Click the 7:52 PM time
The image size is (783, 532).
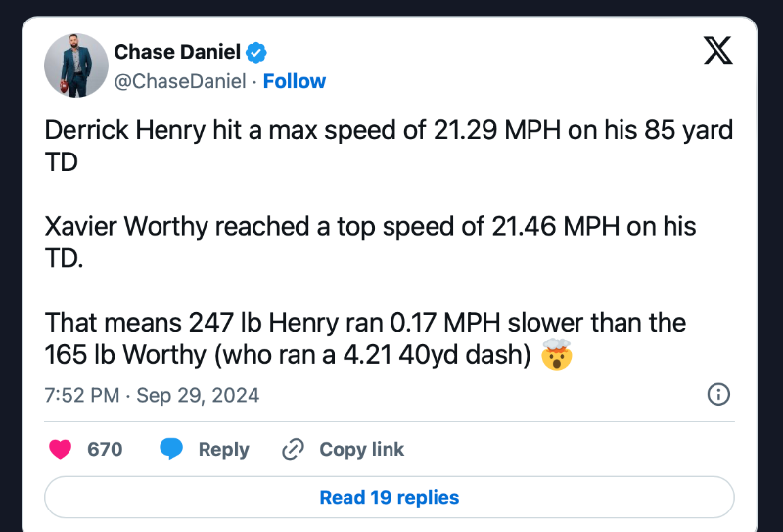pos(82,395)
